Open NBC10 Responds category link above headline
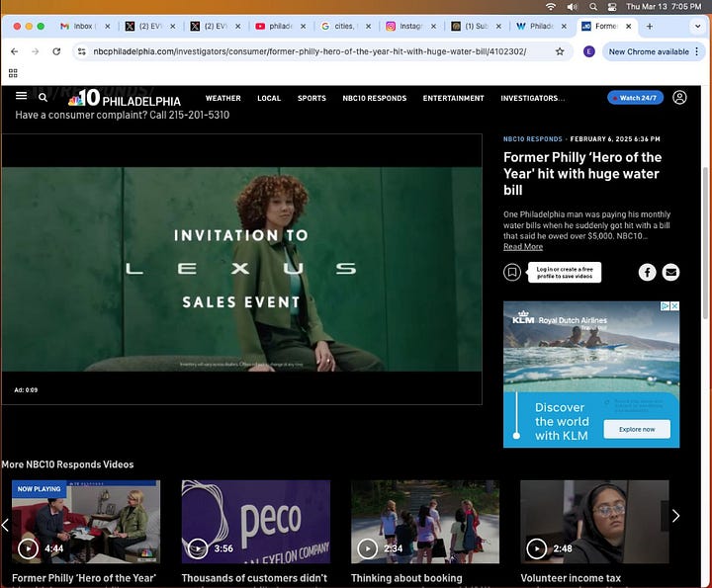The width and height of the screenshot is (712, 588). (532, 138)
